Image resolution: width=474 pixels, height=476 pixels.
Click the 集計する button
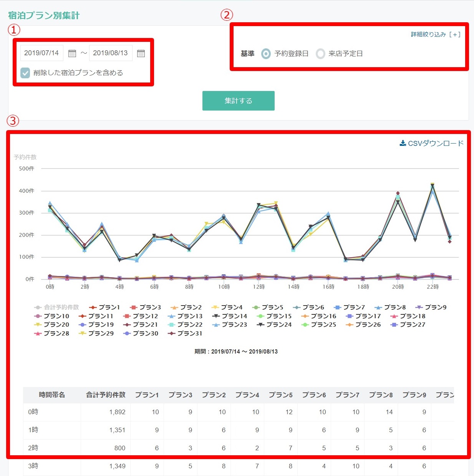pyautogui.click(x=239, y=101)
